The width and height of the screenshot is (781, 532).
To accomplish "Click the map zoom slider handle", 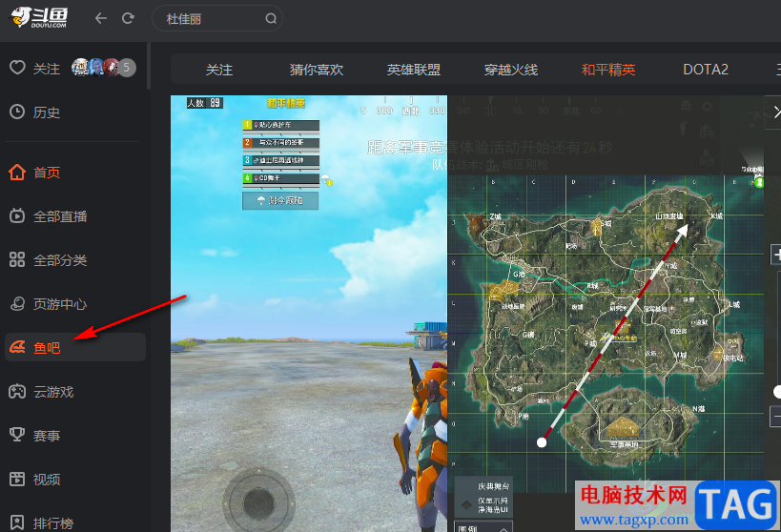I will [777, 392].
